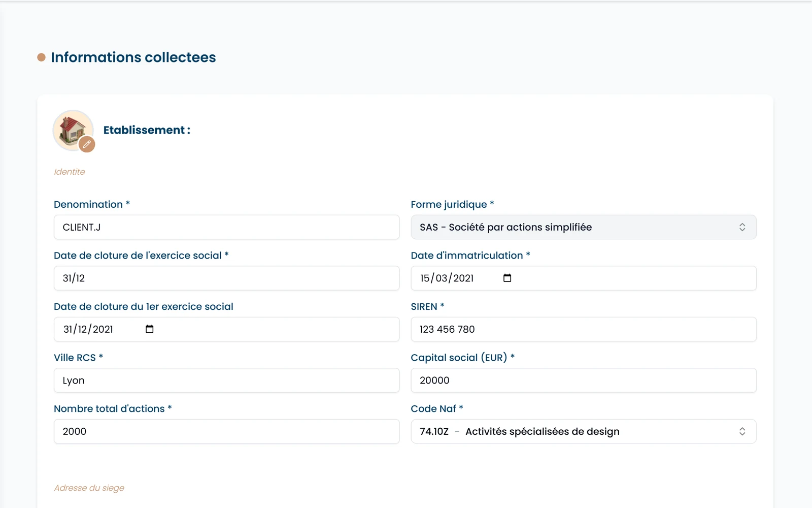Screen dimensions: 812x508
Task: Click the Forme juridique label
Action: 452,204
